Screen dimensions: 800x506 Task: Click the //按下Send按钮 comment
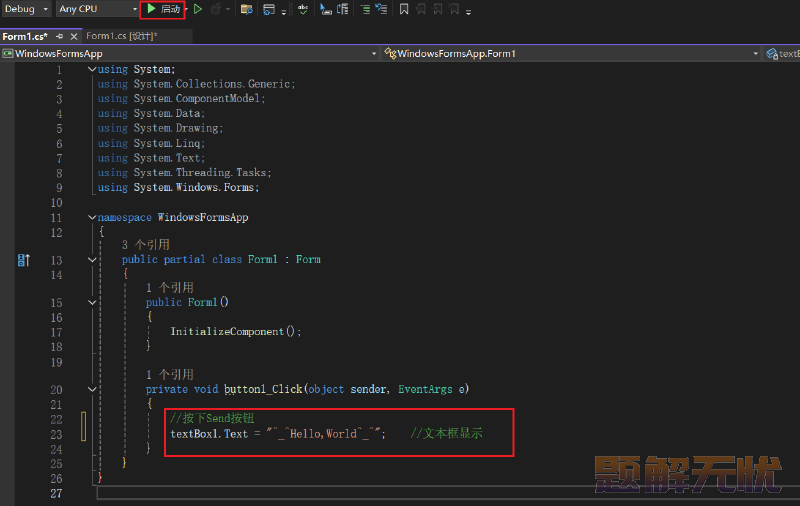tap(212, 418)
